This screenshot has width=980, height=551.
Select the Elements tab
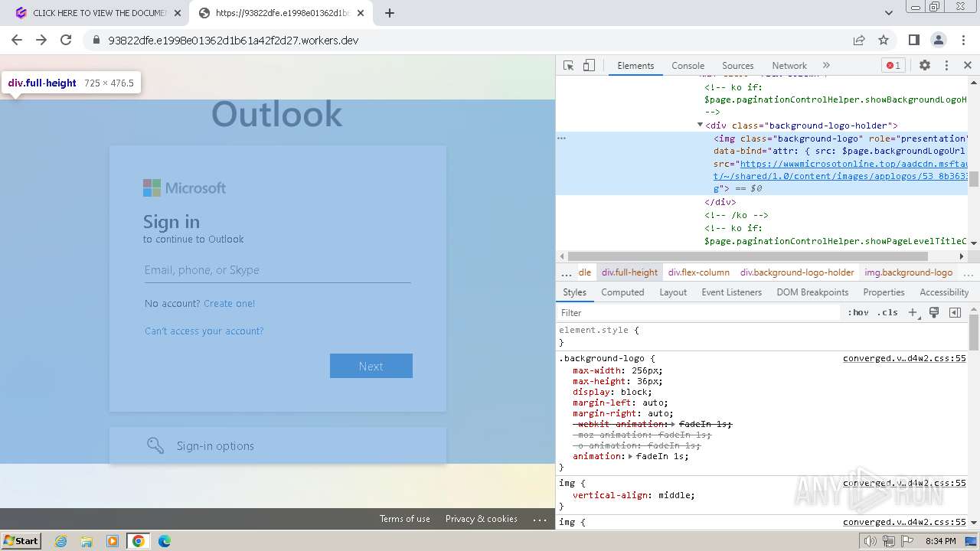tap(635, 66)
